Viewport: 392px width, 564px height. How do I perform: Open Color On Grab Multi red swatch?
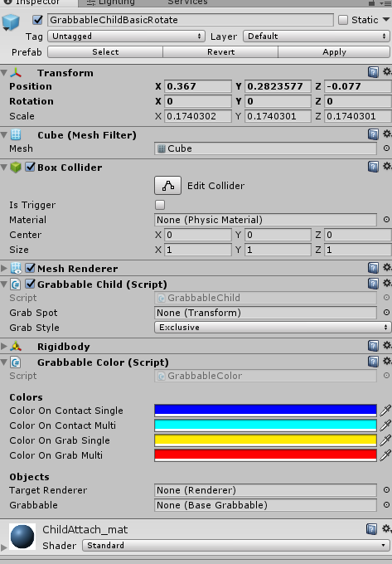pyautogui.click(x=265, y=455)
